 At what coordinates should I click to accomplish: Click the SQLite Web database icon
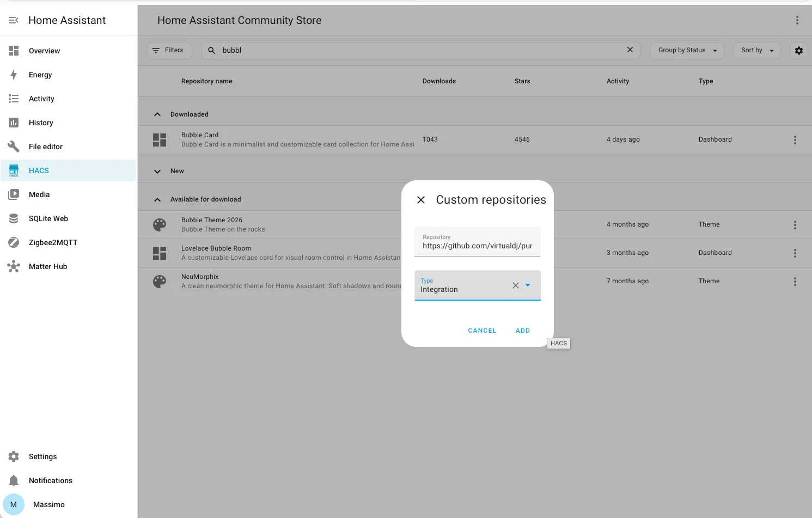14,218
